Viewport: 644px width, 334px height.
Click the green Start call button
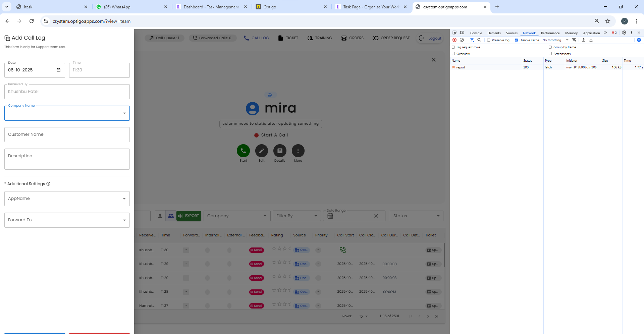pos(243,151)
